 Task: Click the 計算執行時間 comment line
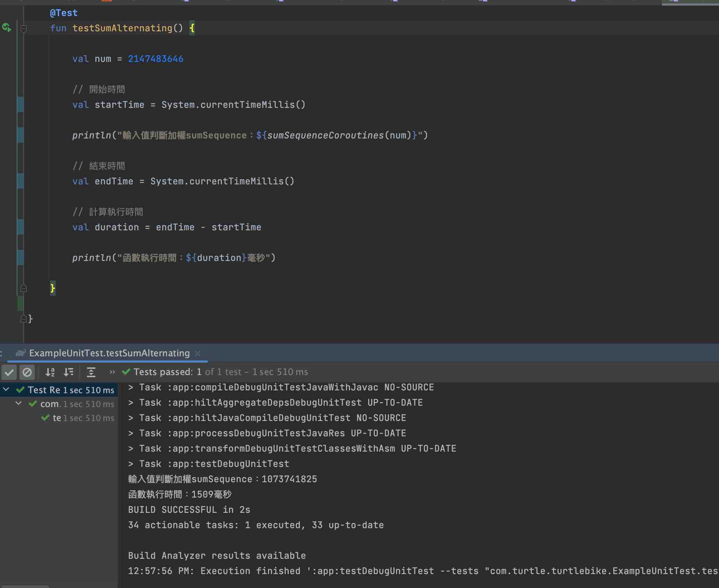coord(108,212)
